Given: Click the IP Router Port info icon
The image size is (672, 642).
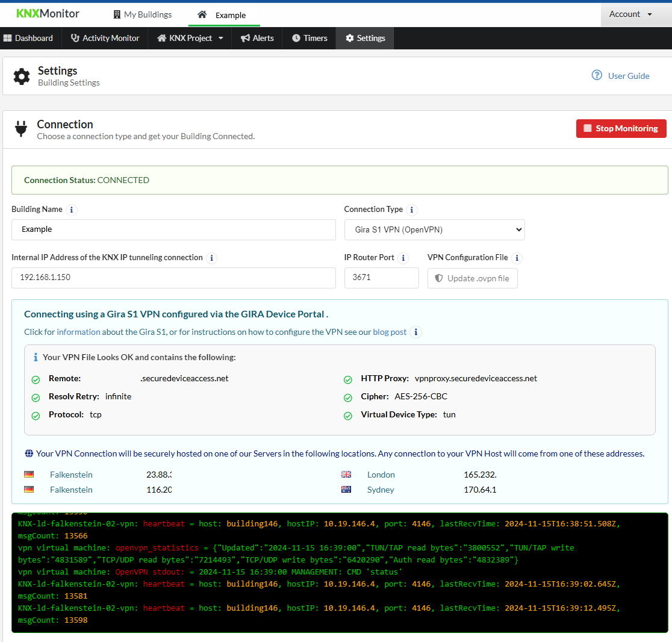Looking at the screenshot, I should coord(403,258).
